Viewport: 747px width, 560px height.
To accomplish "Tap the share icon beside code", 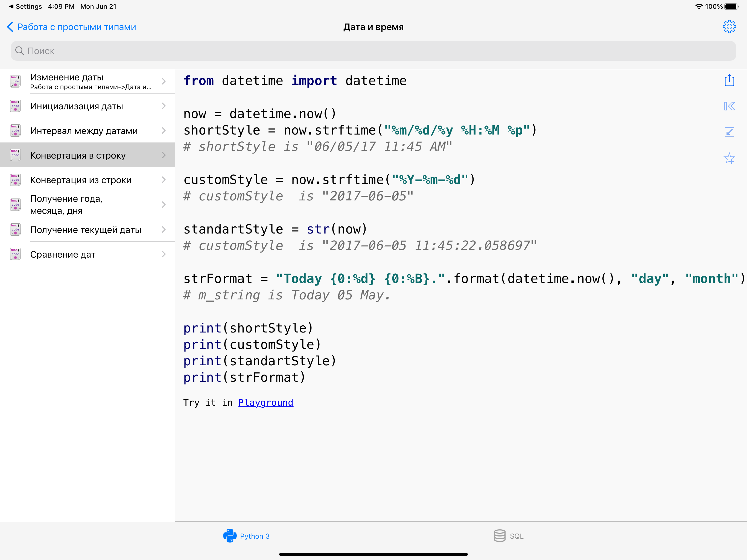I will point(729,80).
